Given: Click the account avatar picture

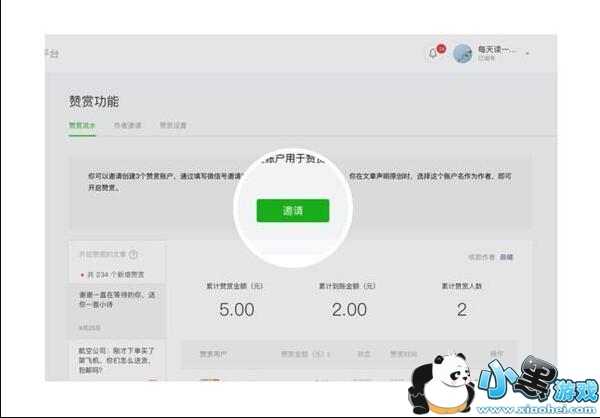Looking at the screenshot, I should pos(462,53).
